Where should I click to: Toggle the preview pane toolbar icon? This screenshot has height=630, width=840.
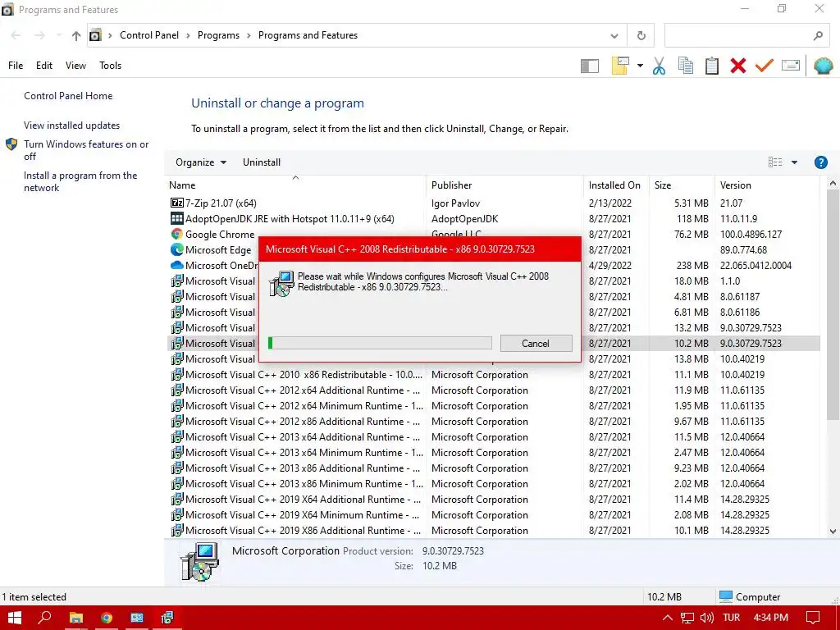click(x=589, y=66)
